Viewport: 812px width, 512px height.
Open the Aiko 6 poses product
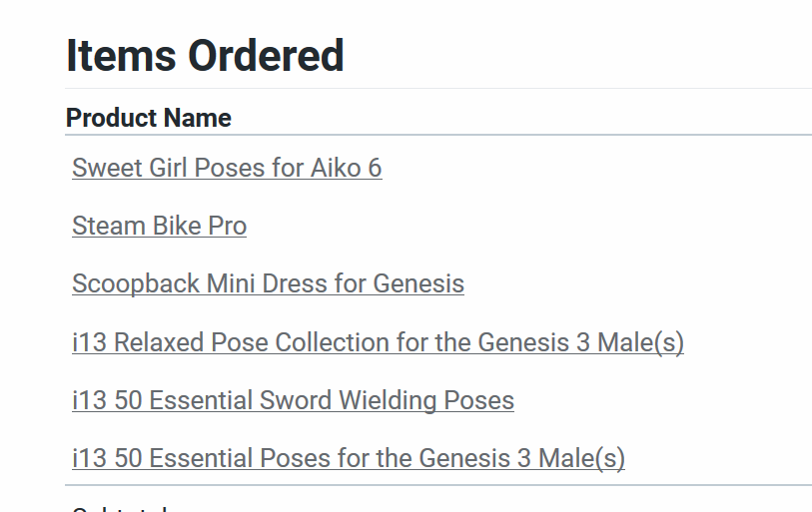(227, 168)
